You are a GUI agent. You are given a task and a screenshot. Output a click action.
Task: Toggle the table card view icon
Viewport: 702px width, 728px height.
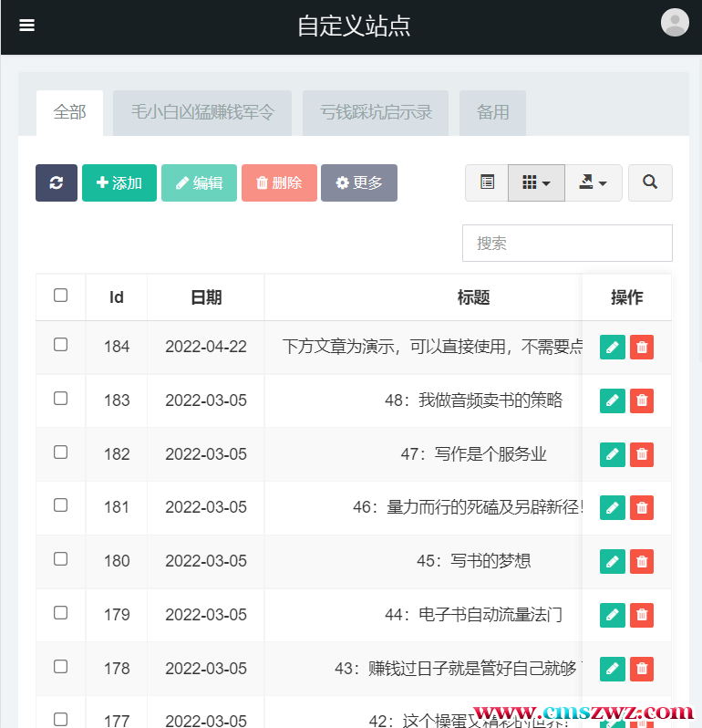click(487, 182)
